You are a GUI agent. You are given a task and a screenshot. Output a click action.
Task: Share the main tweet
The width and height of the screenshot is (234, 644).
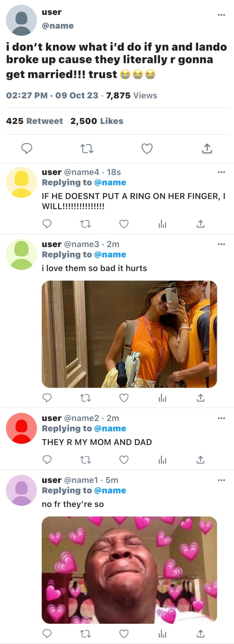click(x=207, y=148)
